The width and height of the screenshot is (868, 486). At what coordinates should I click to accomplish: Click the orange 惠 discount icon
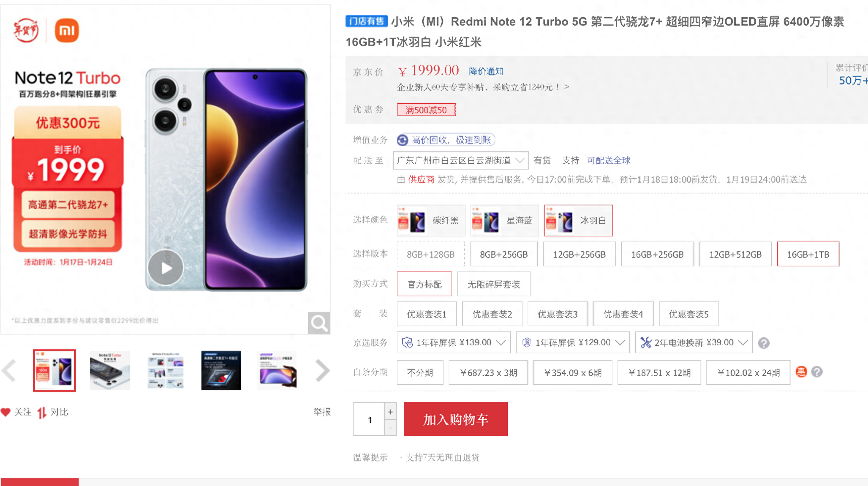coord(801,372)
